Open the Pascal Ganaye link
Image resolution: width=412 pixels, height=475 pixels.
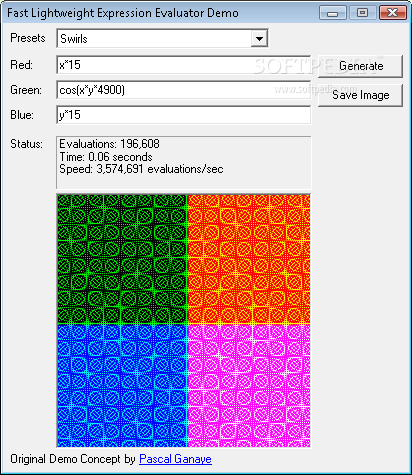click(x=175, y=459)
